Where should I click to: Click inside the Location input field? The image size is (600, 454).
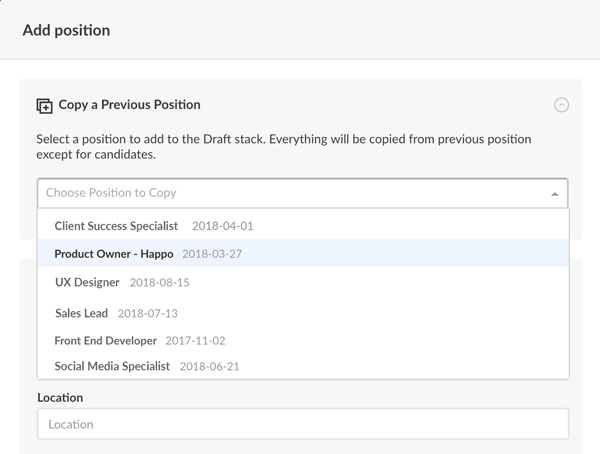pos(303,424)
